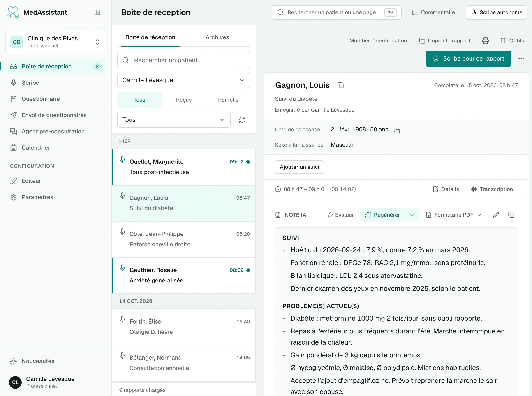532x396 pixels.
Task: Click Évaluer to rate the note
Action: pos(340,215)
